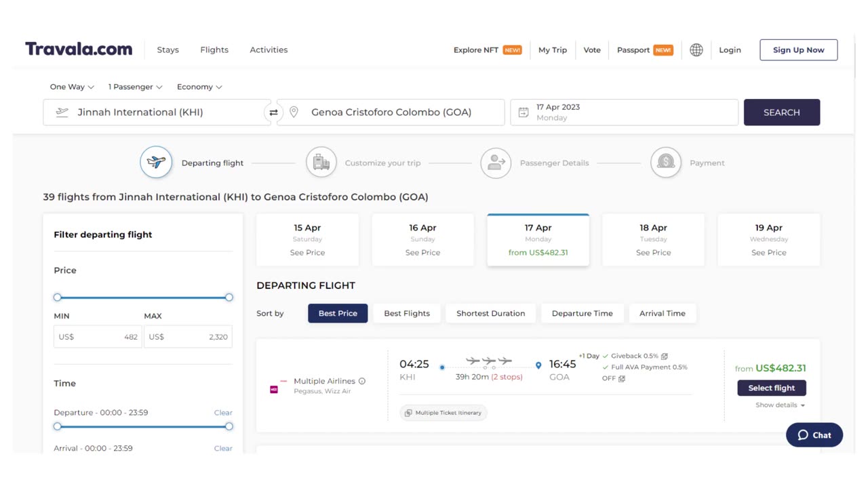Open the Activities tab
The width and height of the screenshot is (868, 488).
[269, 49]
